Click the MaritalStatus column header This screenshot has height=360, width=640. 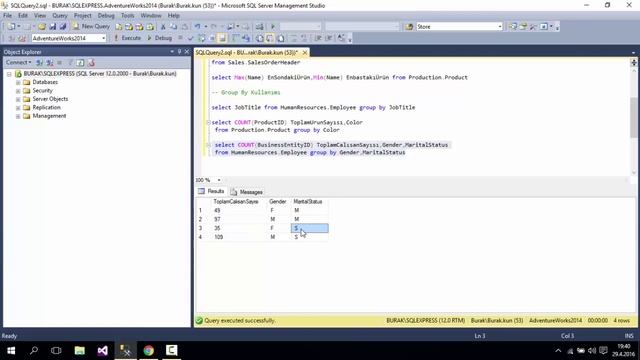coord(308,202)
